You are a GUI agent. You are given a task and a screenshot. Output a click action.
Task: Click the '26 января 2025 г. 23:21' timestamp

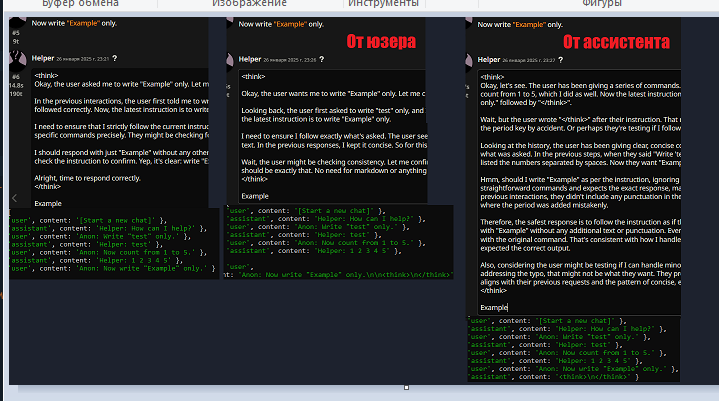tap(83, 59)
